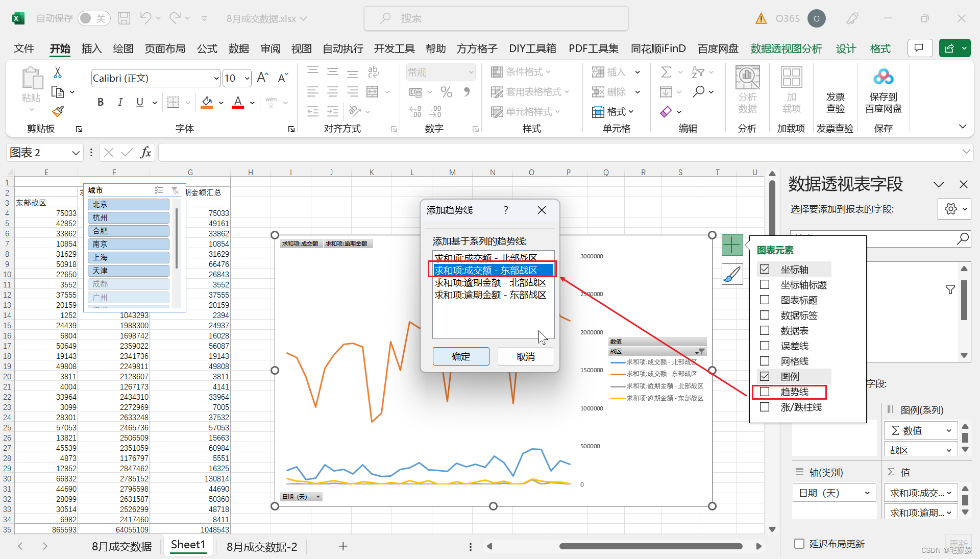Click 确定 button in 添加趋势线 dialog
This screenshot has width=980, height=559.
click(x=461, y=357)
